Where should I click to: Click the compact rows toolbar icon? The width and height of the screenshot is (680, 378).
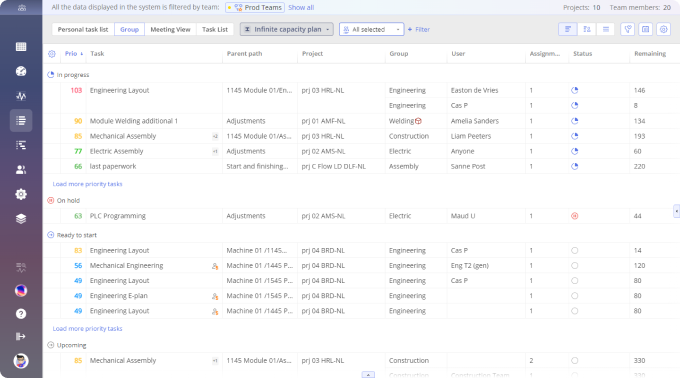[x=606, y=29]
